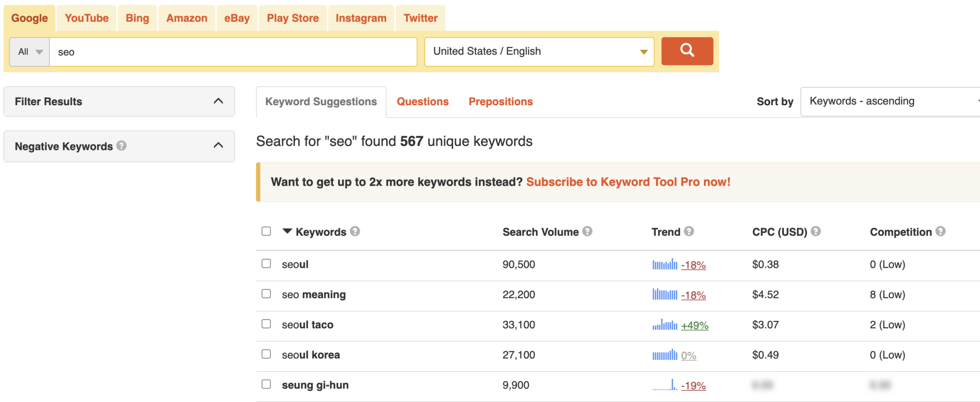Screen dimensions: 980x402
Task: Open the United States / English dropdown
Action: point(539,51)
